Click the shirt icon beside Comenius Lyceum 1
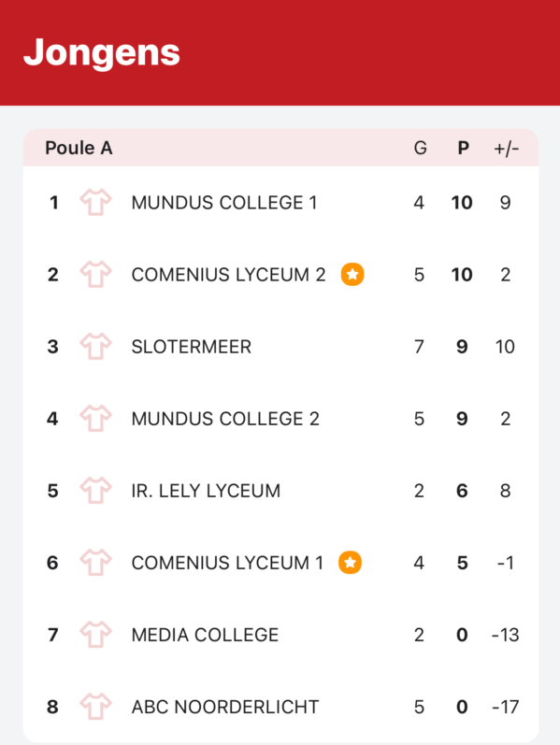The width and height of the screenshot is (560, 745). point(95,563)
